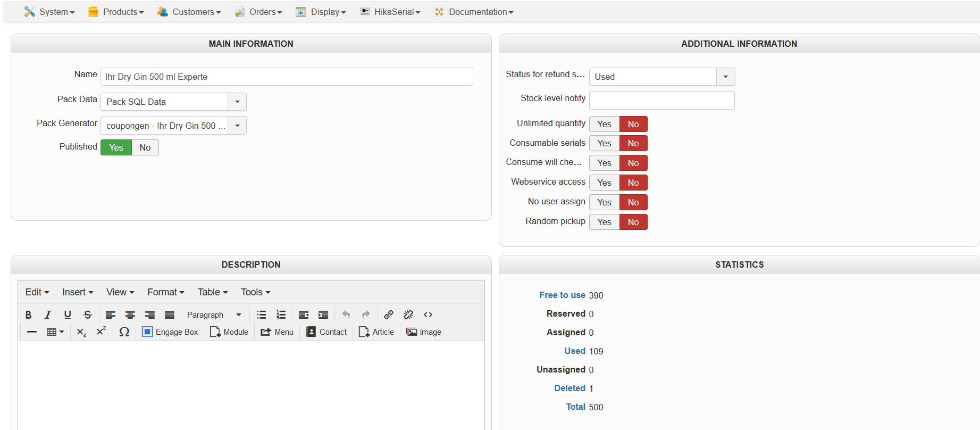Open the Paragraph format dropdown
The width and height of the screenshot is (980, 430).
(x=214, y=315)
